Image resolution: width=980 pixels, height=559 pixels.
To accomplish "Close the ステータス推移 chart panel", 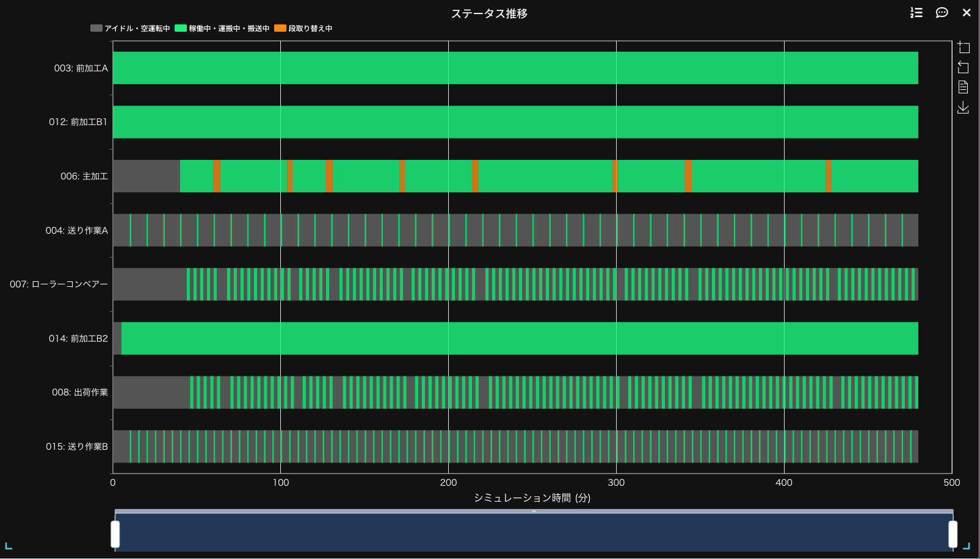I will pyautogui.click(x=967, y=13).
